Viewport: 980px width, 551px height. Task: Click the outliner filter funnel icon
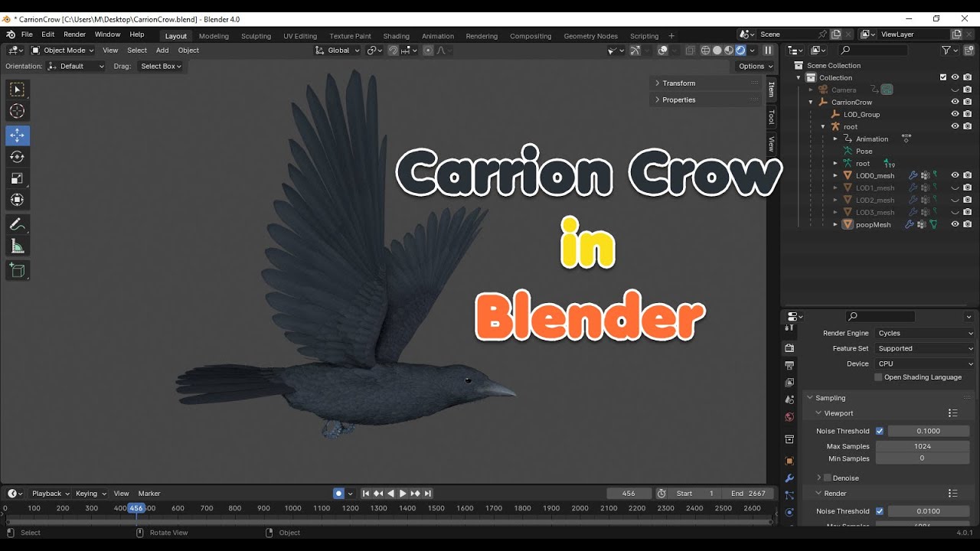coord(946,51)
